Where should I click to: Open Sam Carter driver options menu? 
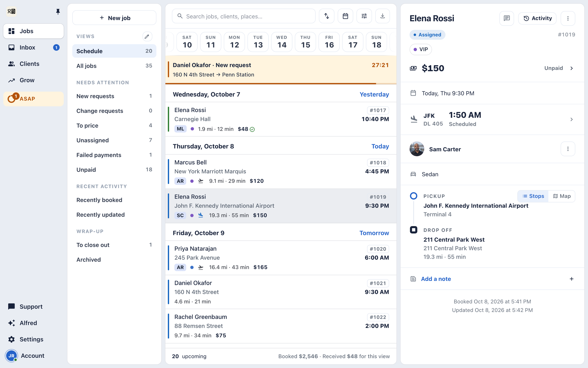(568, 149)
